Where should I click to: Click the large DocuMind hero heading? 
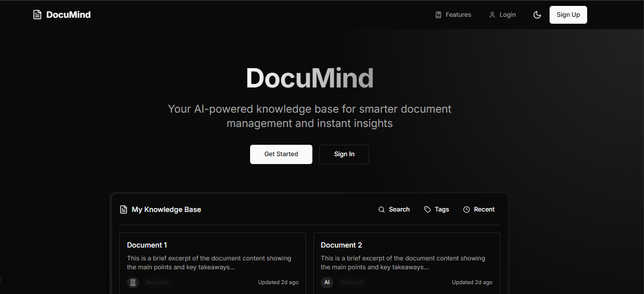[310, 78]
